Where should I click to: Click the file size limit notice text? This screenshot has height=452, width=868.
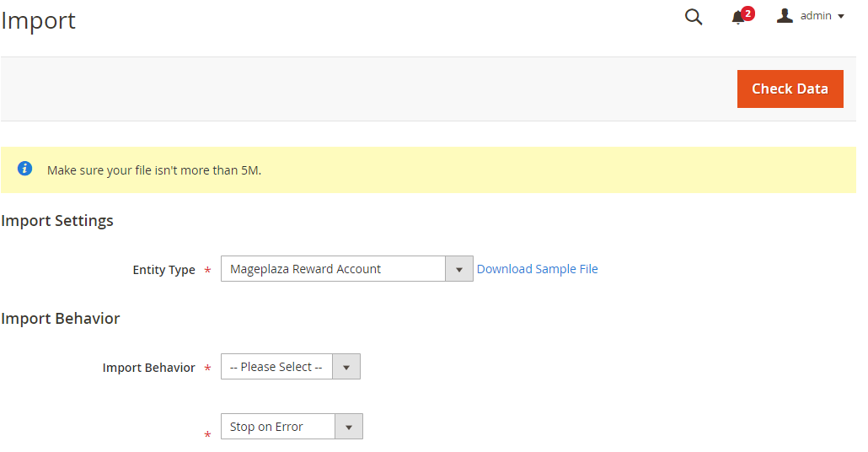154,170
